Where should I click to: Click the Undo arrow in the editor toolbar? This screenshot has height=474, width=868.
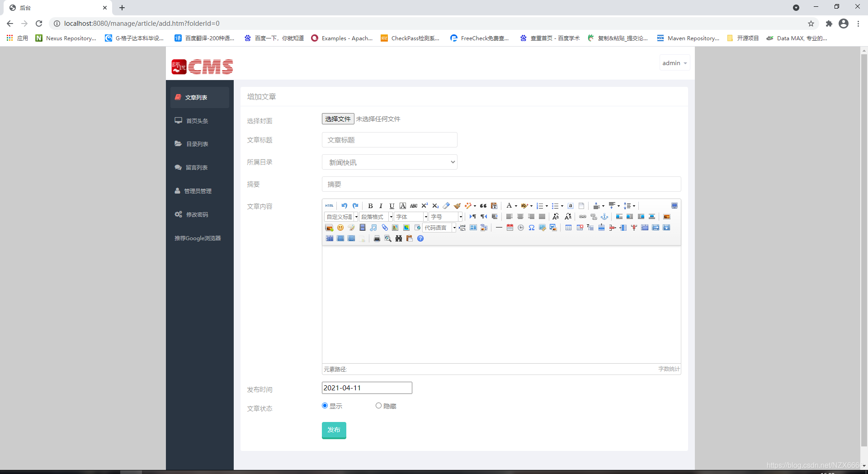(x=344, y=206)
